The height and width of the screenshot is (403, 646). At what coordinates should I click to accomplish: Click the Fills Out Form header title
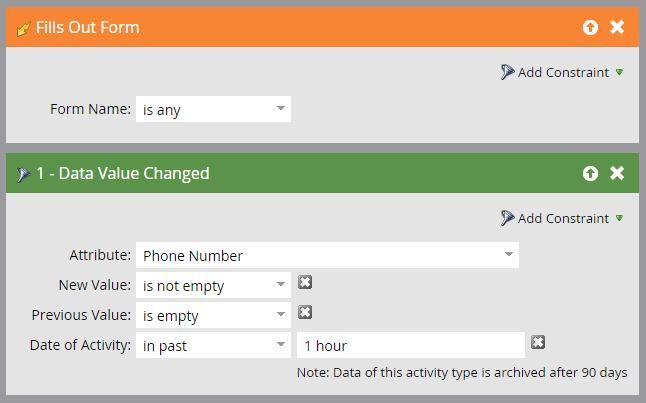pos(88,27)
